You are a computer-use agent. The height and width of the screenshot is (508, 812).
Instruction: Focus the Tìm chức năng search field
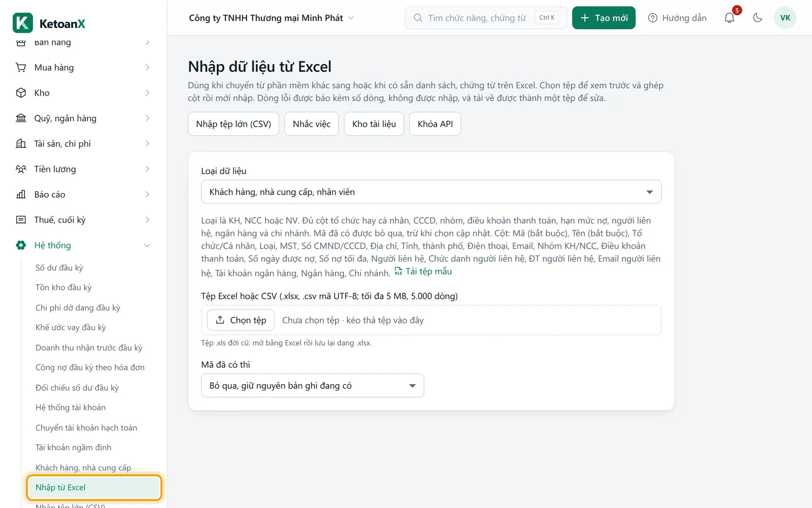click(486, 18)
